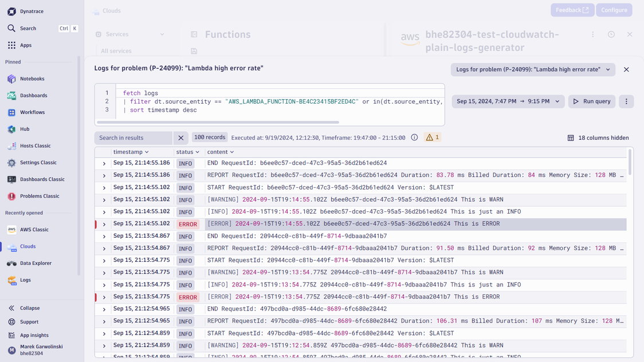644x362 pixels.
Task: Open Workflows in the sidebar
Action: click(x=32, y=112)
